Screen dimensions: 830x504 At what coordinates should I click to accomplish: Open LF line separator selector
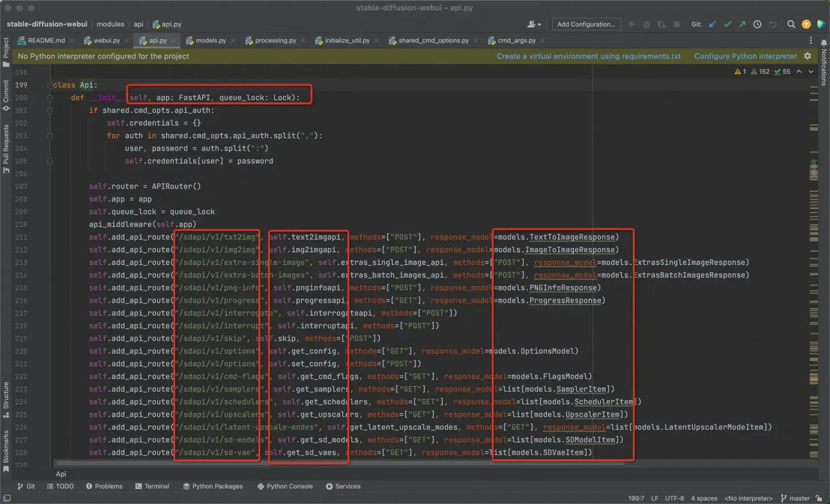tap(655, 498)
